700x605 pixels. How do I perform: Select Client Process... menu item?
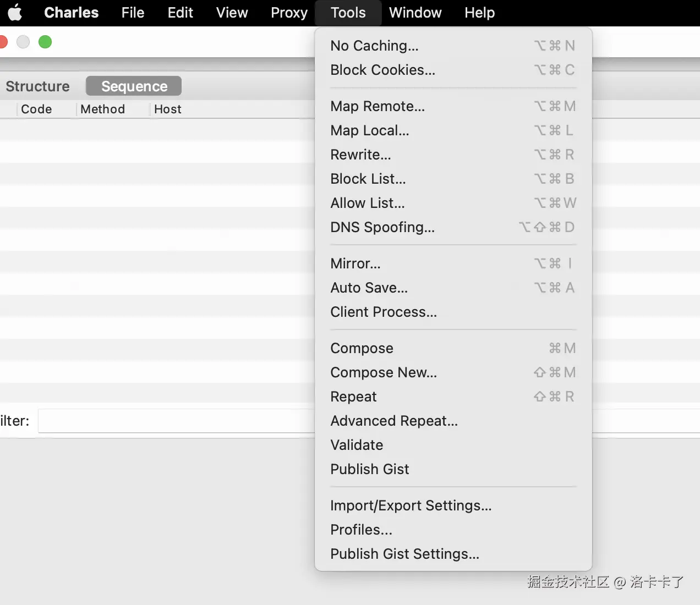tap(453, 312)
